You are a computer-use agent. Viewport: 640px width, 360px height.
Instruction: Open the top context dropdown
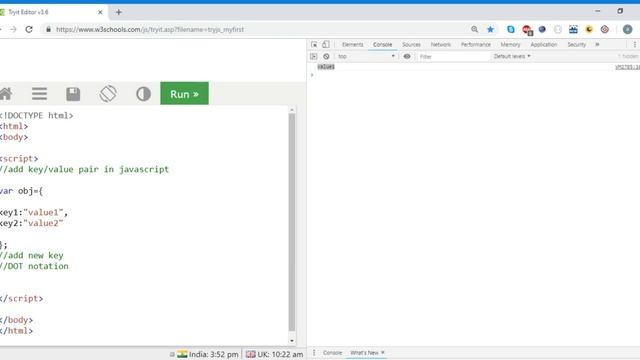pos(366,56)
